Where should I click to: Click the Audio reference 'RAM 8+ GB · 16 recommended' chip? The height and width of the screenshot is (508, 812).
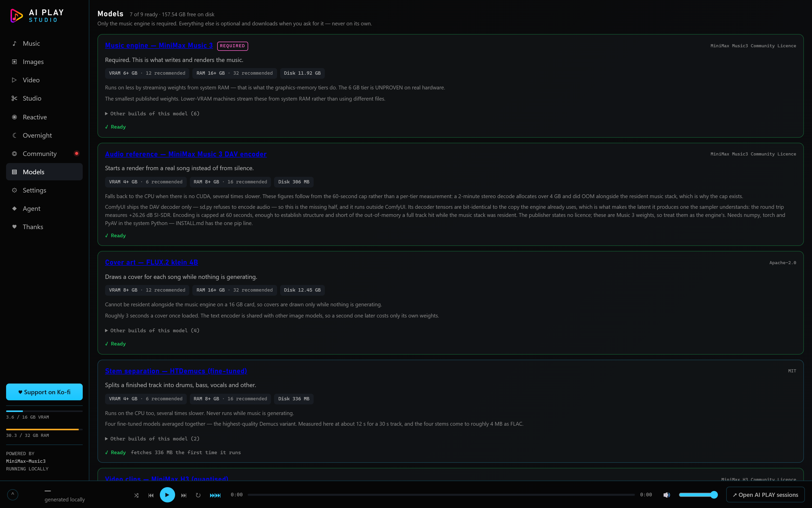click(230, 182)
